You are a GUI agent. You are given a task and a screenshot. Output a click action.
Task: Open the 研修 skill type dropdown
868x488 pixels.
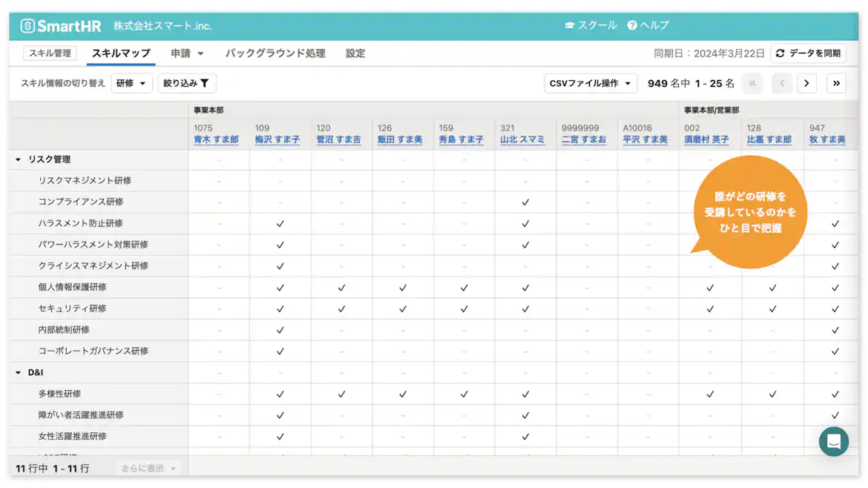(x=132, y=83)
